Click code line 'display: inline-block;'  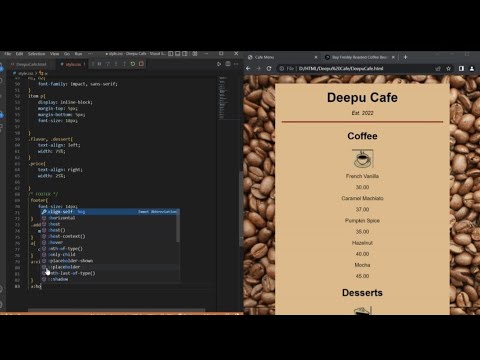tap(65, 102)
